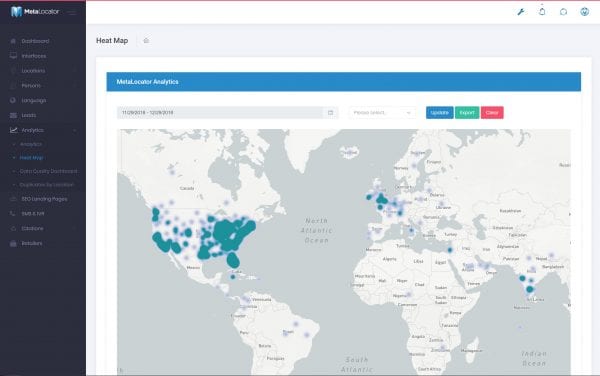Click the calendar icon in date field
The image size is (600, 376).
[331, 113]
